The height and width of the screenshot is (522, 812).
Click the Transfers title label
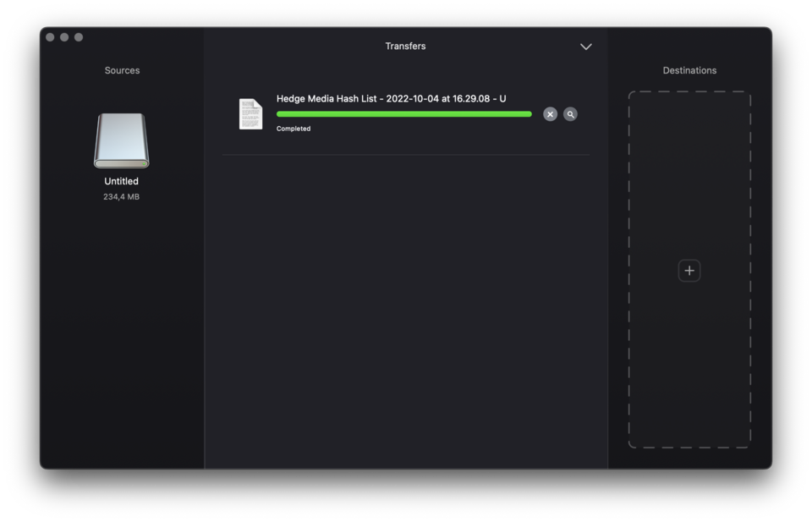coord(405,46)
